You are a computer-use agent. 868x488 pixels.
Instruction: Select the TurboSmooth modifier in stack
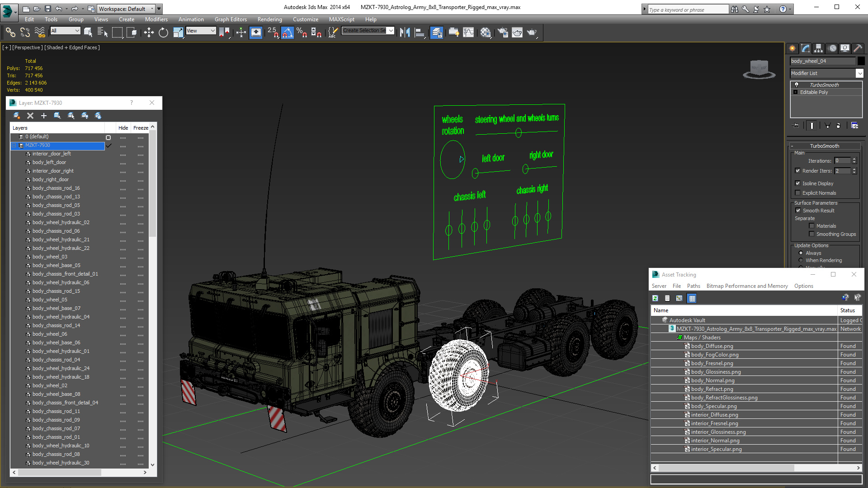pos(824,85)
